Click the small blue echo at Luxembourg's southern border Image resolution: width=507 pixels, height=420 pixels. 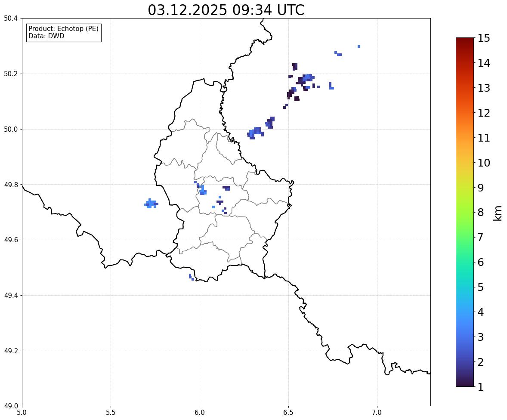pyautogui.click(x=192, y=277)
